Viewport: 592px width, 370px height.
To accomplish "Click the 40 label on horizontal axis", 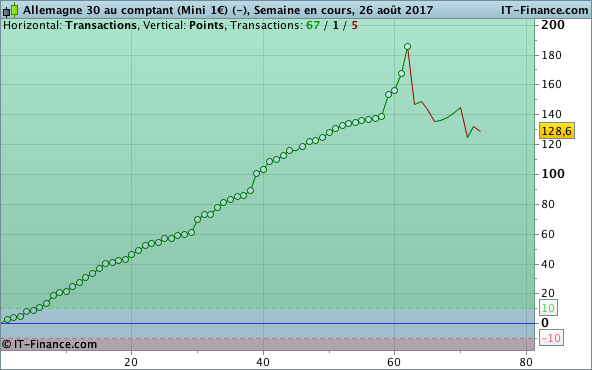I will [x=263, y=362].
